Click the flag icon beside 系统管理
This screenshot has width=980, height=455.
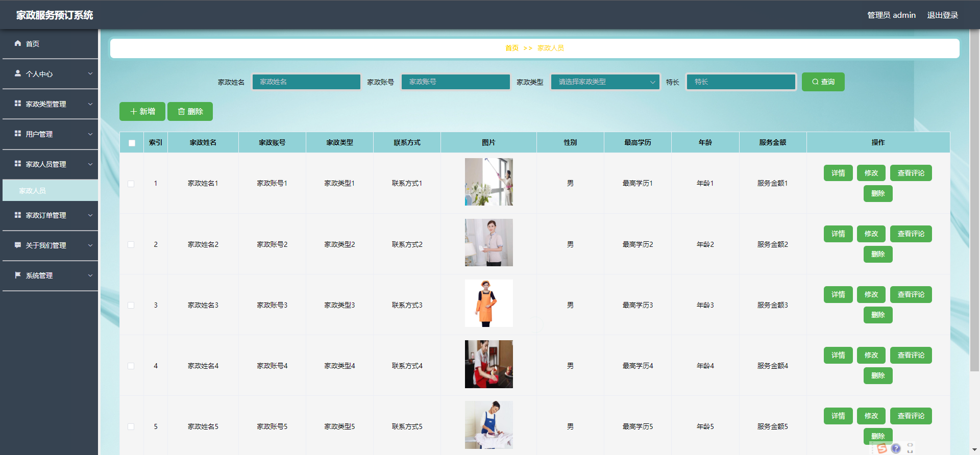click(x=18, y=275)
